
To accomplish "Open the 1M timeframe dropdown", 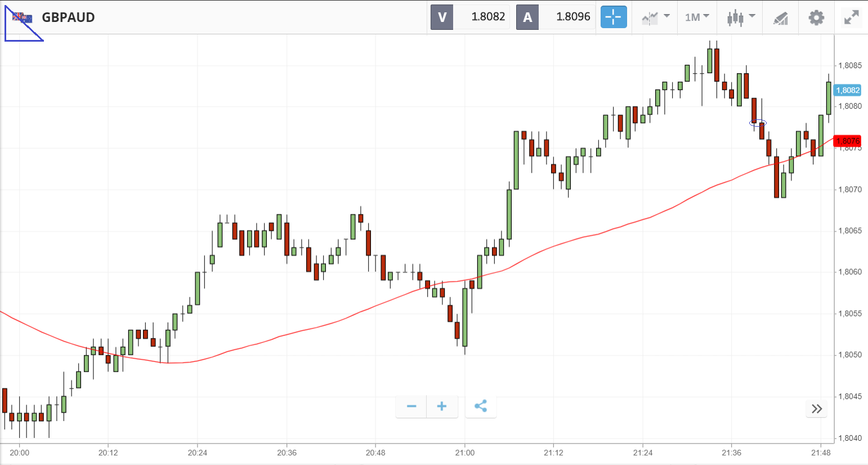I will (697, 17).
